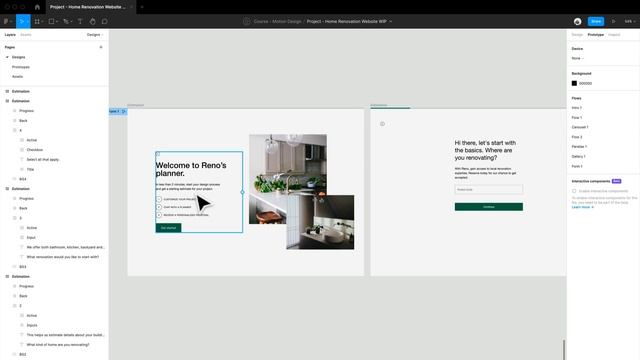Select the Frame tool
Viewport: 640px width, 360px height.
point(37,21)
